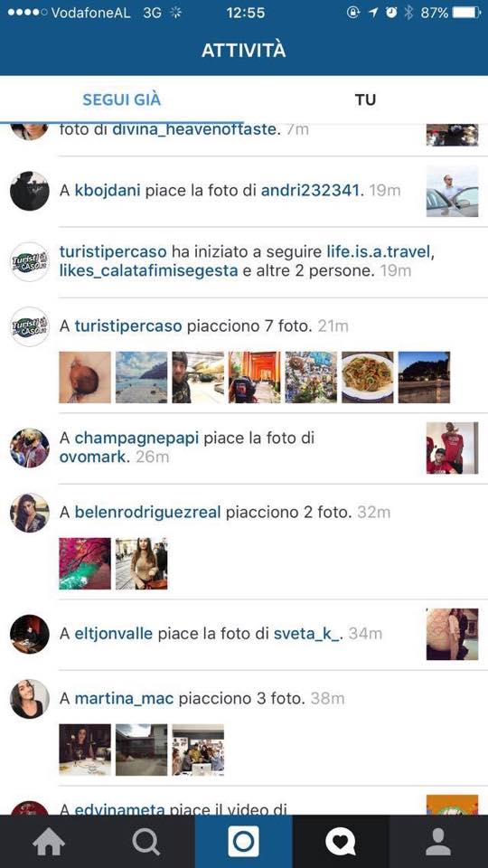488x868 pixels.
Task: Open the andri232341 username link
Action: (310, 191)
